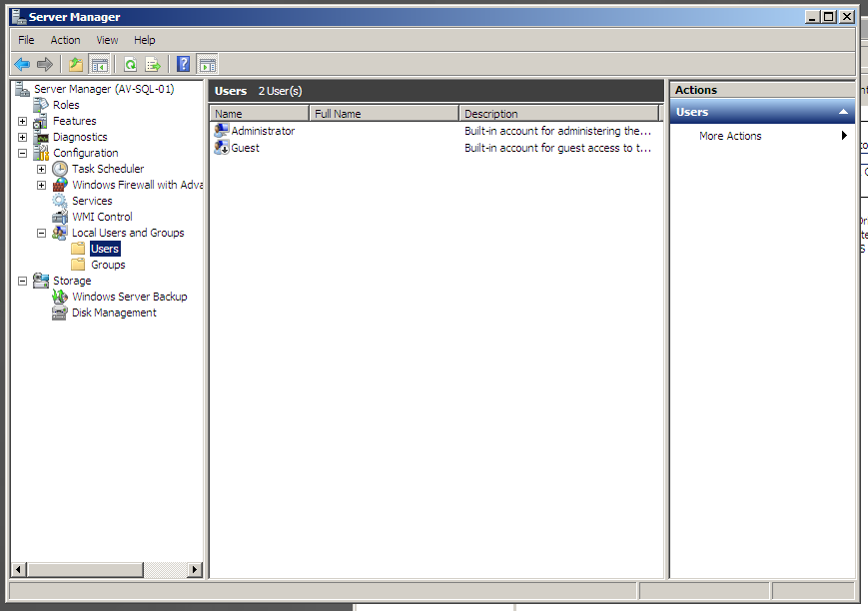868x611 pixels.
Task: Open the Action menu
Action: (65, 40)
